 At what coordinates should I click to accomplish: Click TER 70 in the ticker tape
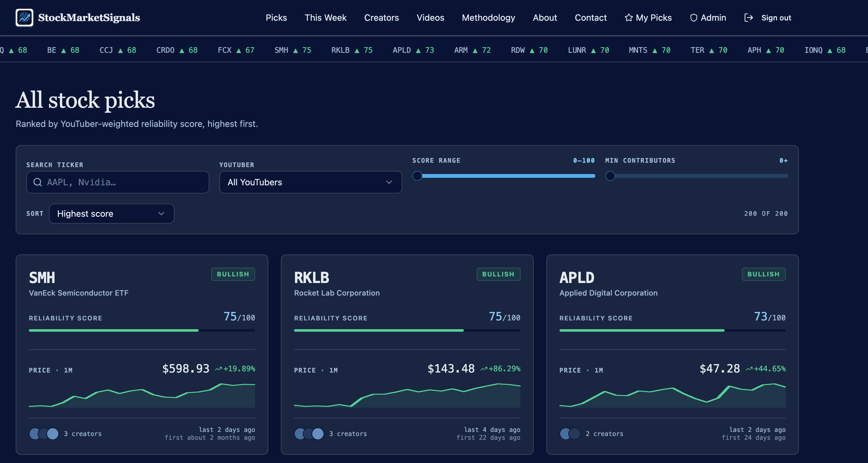(x=709, y=50)
